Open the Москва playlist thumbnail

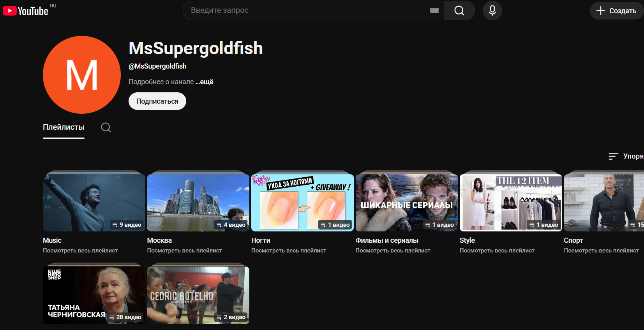198,203
